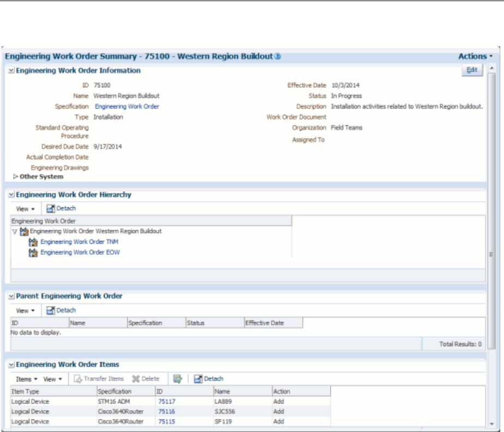
Task: Collapse the Engineering Work Order Items section
Action: point(10,365)
